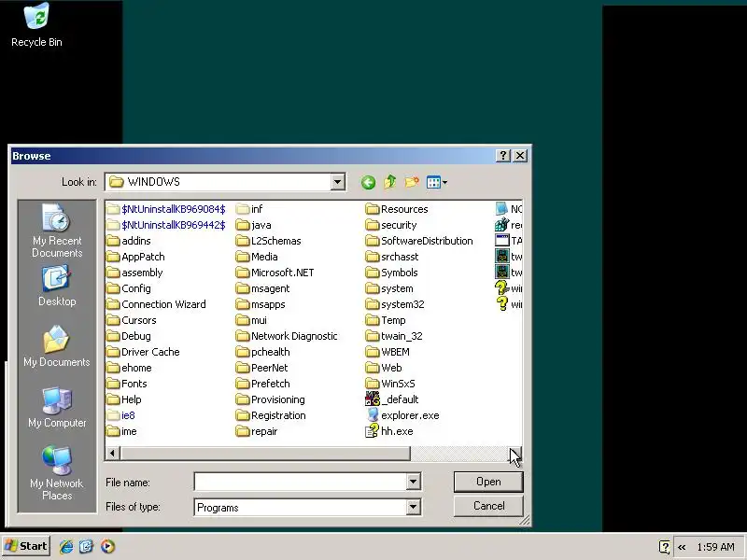
Task: Select the SoftwareDistribution folder
Action: (419, 241)
